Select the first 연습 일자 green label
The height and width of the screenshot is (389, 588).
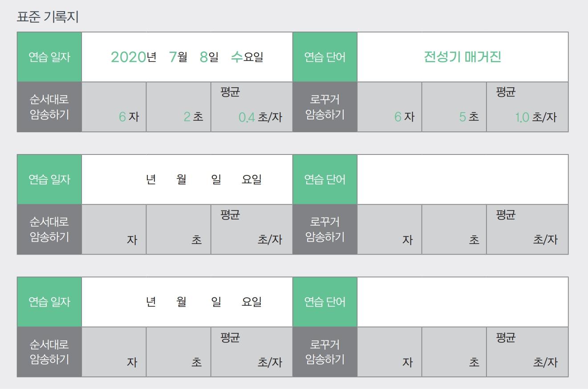point(49,57)
